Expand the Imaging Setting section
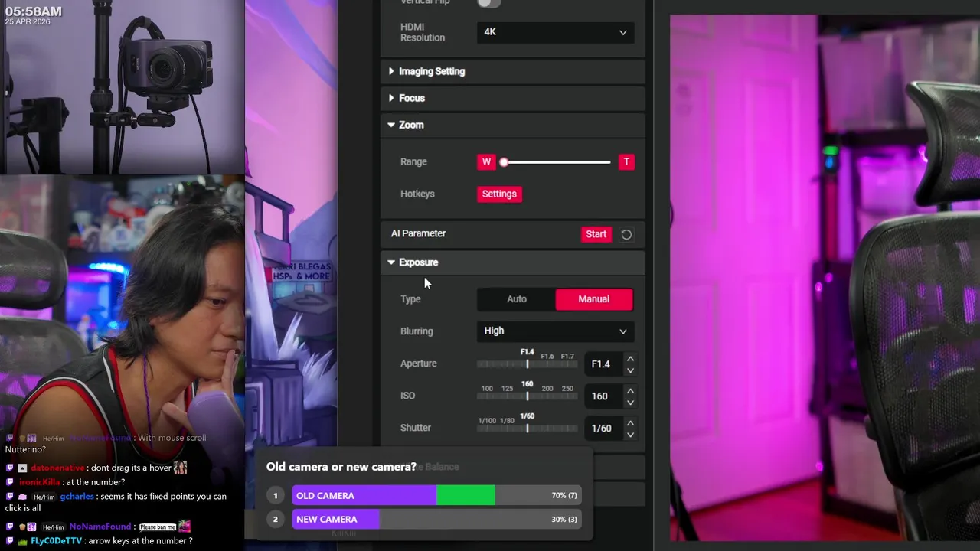Screen dimensions: 980x551 tap(512, 71)
